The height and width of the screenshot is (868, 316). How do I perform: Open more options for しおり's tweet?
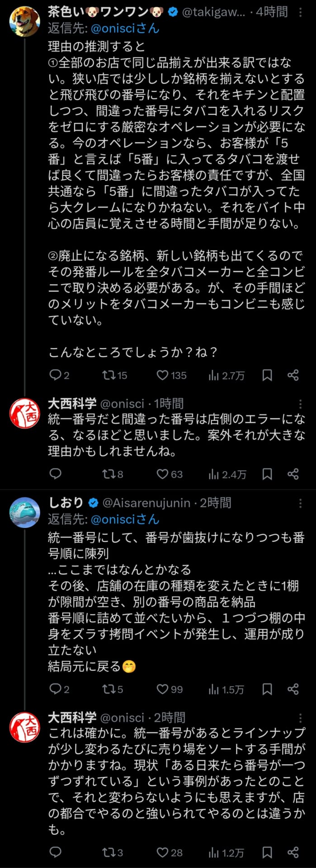[x=301, y=503]
